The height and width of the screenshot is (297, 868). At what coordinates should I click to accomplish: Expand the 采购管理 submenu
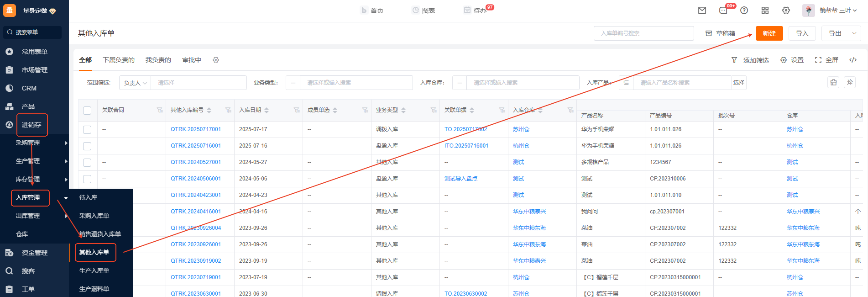pyautogui.click(x=66, y=143)
